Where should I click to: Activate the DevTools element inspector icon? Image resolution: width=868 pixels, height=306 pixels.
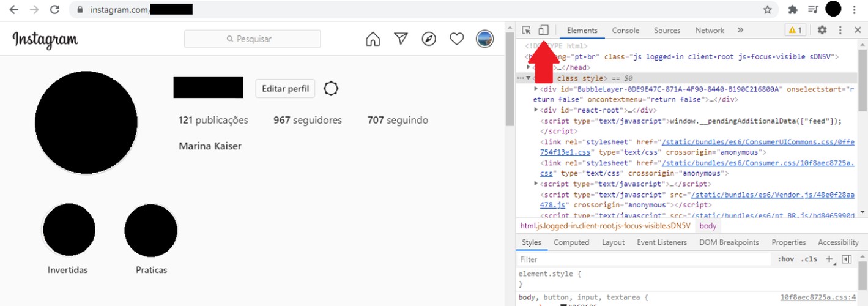pos(527,30)
